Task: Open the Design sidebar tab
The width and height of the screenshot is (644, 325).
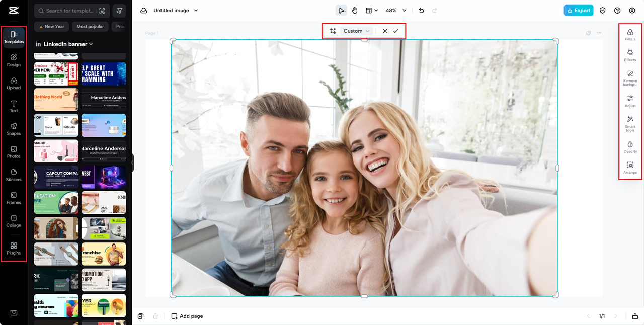Action: 14,60
